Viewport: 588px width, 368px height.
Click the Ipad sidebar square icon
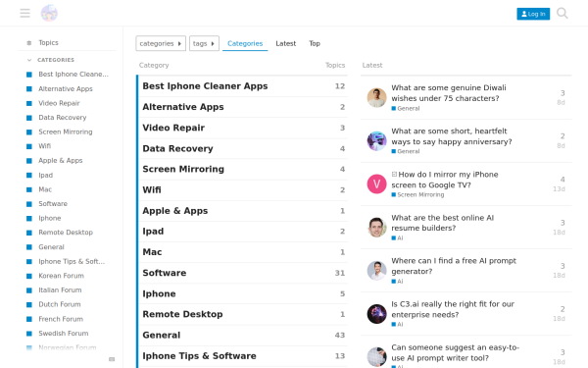(29, 176)
